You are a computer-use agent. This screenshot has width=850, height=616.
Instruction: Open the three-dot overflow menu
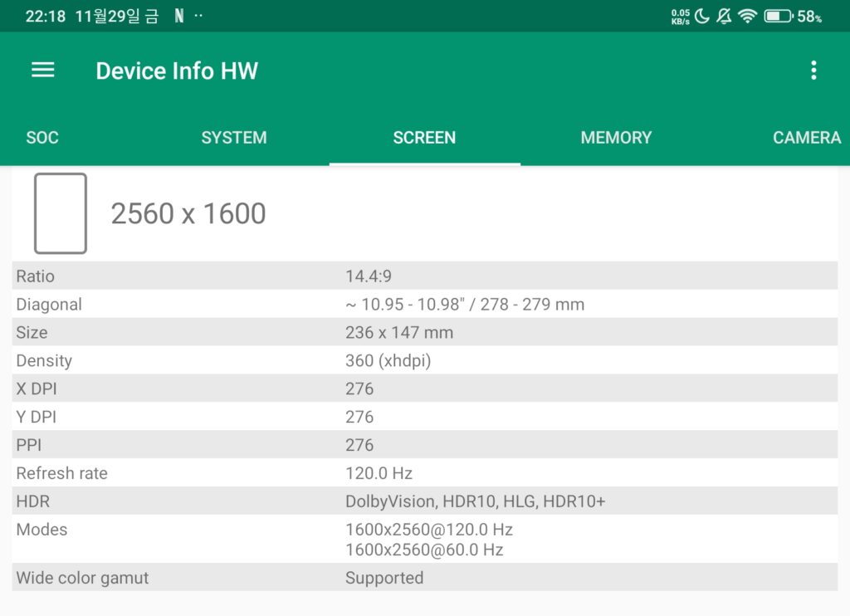(813, 71)
